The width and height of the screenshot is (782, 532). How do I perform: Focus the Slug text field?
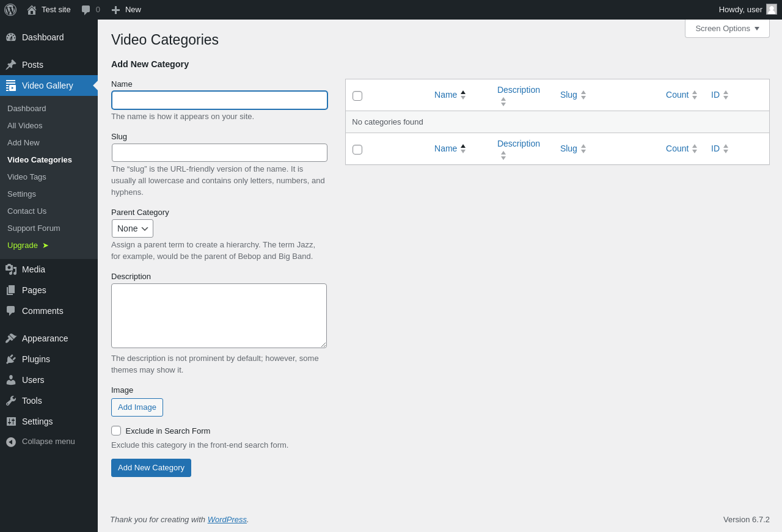point(219,153)
